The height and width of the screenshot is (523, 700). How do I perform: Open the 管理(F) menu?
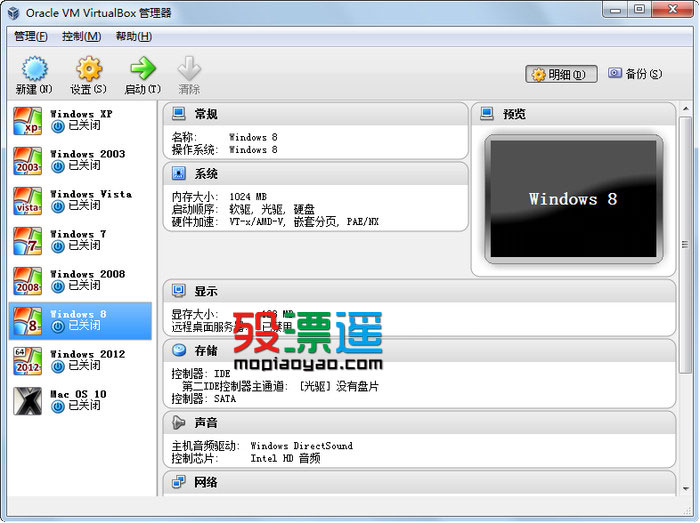pos(31,36)
